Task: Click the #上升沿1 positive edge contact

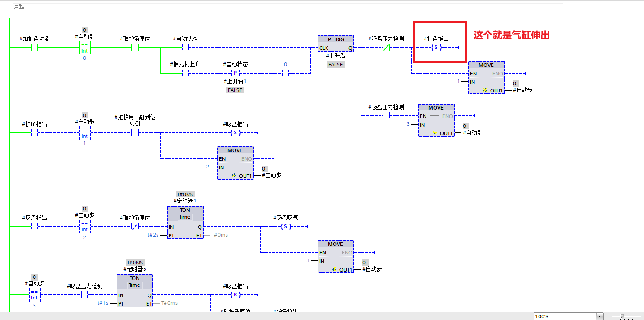Action: point(235,73)
